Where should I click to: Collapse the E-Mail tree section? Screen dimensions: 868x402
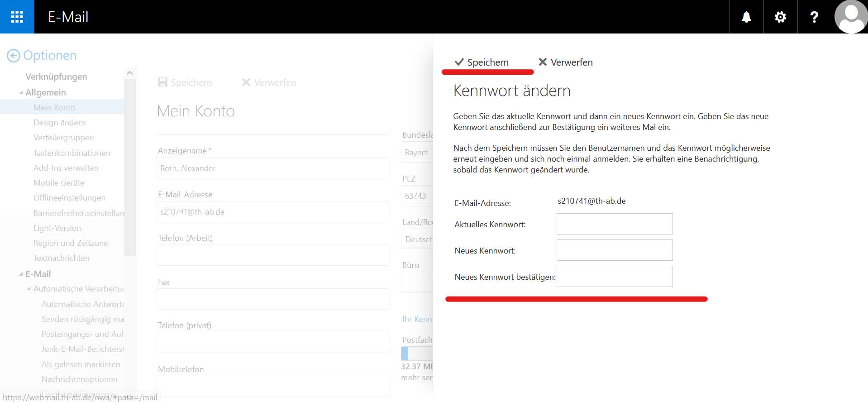point(21,274)
